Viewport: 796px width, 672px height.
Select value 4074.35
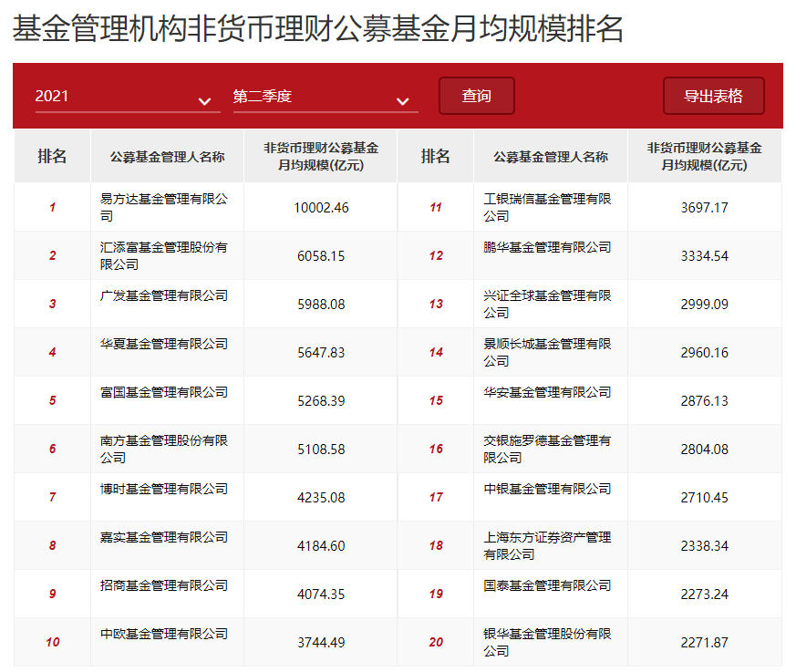point(321,594)
